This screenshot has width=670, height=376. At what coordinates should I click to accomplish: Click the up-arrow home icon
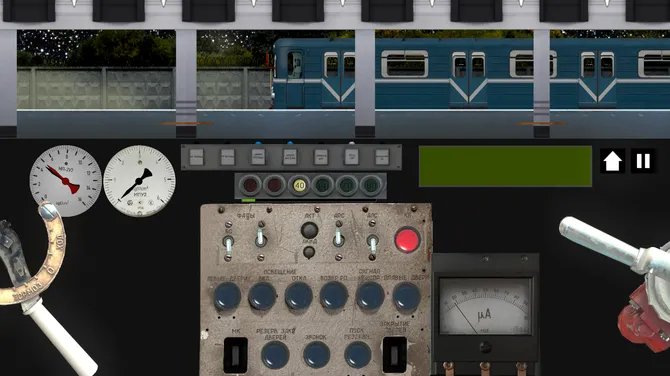[612, 161]
